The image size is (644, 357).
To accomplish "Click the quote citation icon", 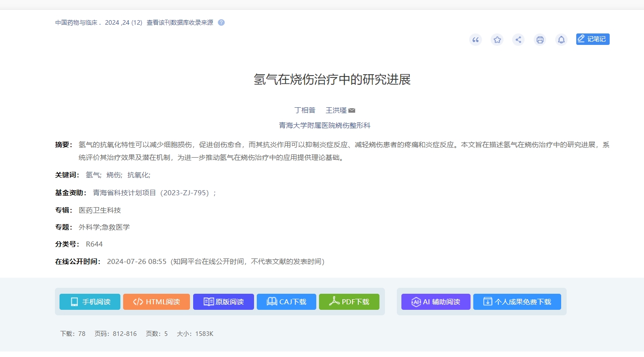I will [x=476, y=40].
